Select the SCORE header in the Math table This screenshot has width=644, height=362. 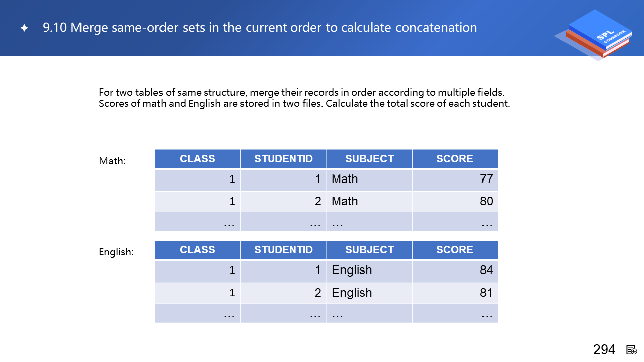455,159
